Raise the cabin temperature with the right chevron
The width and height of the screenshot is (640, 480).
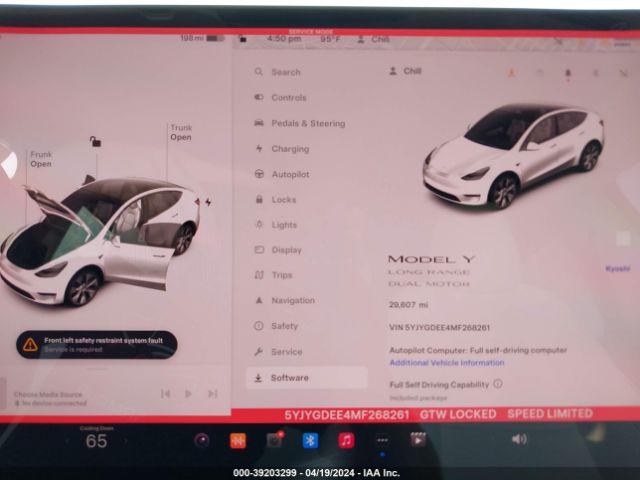(126, 441)
